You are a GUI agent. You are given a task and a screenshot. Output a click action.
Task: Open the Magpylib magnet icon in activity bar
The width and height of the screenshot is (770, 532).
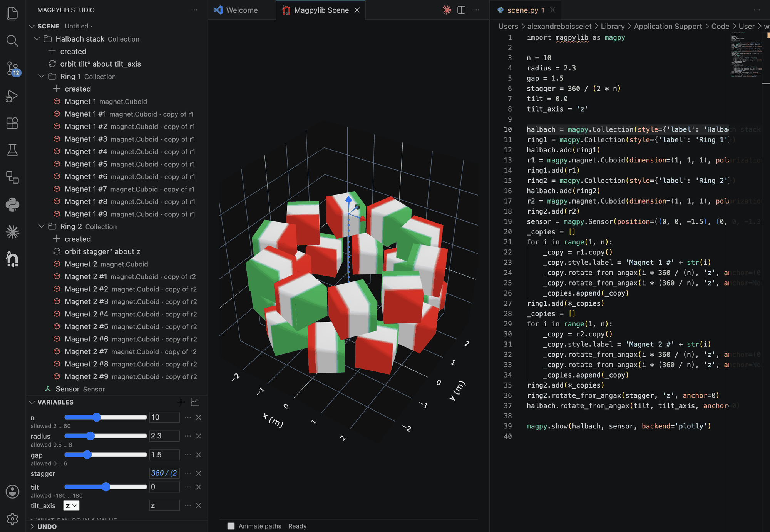tap(12, 259)
